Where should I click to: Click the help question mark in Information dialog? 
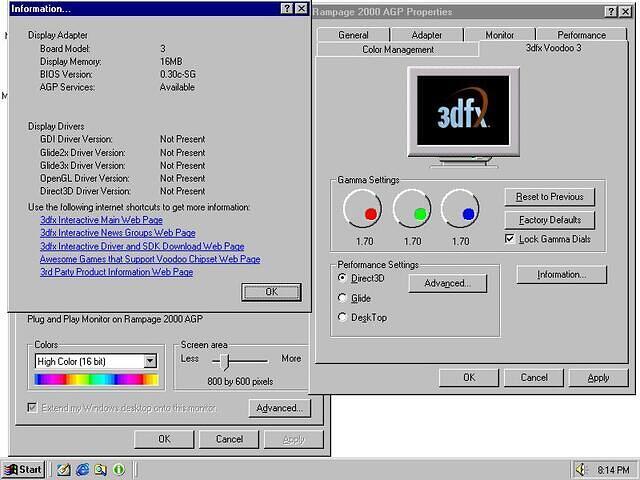tap(285, 8)
